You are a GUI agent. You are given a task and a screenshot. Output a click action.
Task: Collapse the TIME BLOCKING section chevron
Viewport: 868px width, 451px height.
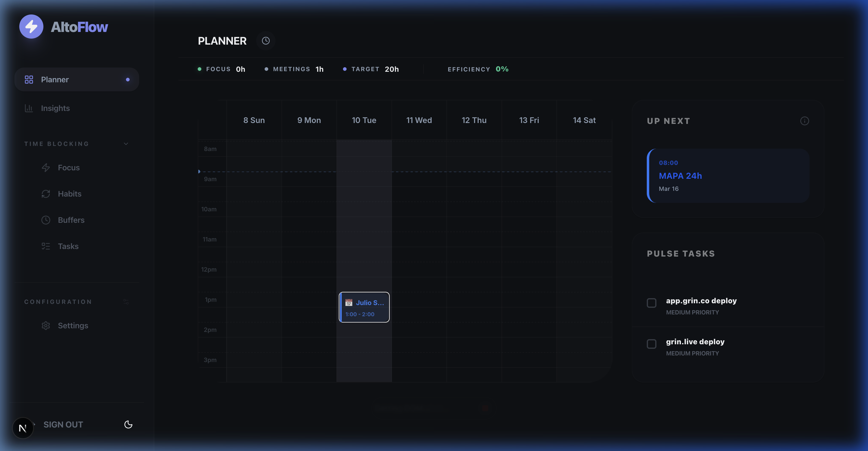(x=126, y=143)
